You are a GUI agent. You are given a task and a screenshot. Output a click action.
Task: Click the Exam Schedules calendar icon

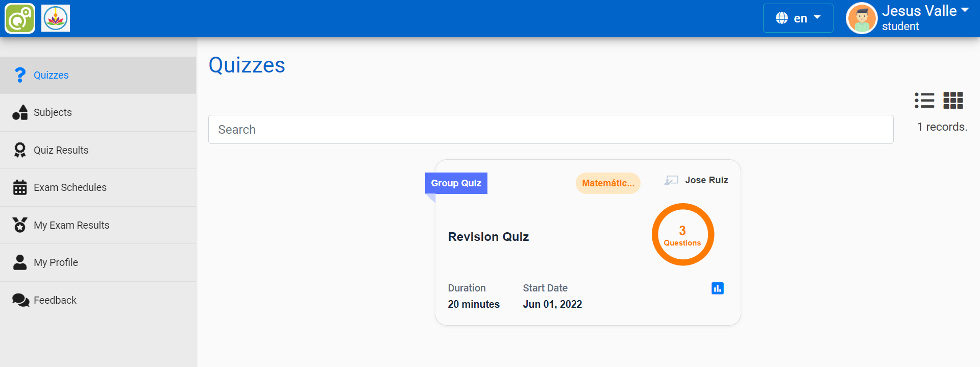coord(20,187)
